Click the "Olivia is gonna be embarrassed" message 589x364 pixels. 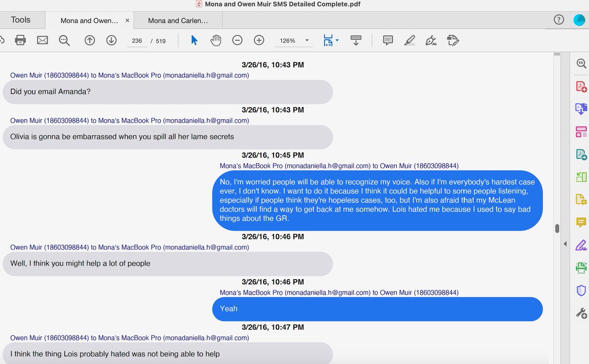[168, 137]
